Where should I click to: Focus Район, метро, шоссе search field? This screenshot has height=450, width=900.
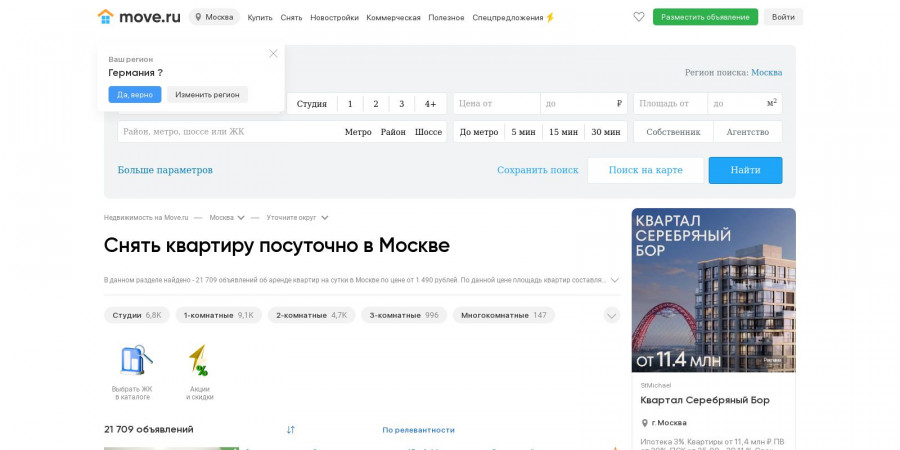coord(230,132)
